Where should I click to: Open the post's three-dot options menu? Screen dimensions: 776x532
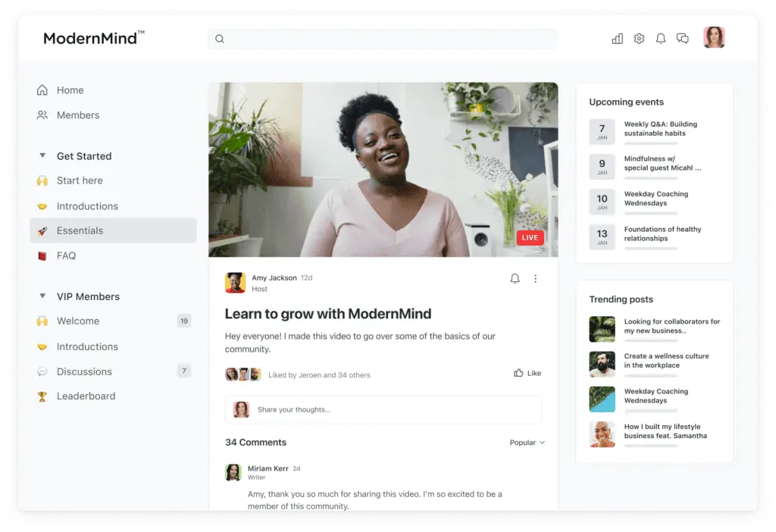535,279
